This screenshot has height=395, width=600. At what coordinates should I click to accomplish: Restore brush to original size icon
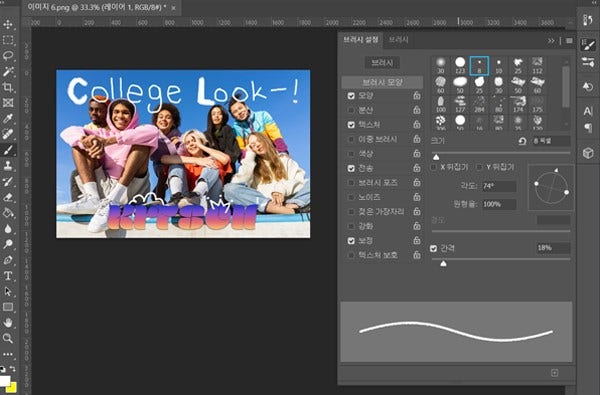click(x=522, y=141)
